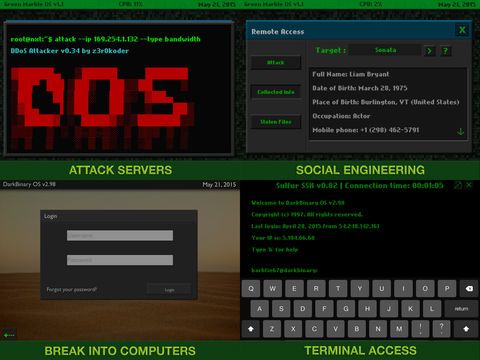Tap the backspace key on keyboard
This screenshot has height=360, width=480.
(469, 289)
